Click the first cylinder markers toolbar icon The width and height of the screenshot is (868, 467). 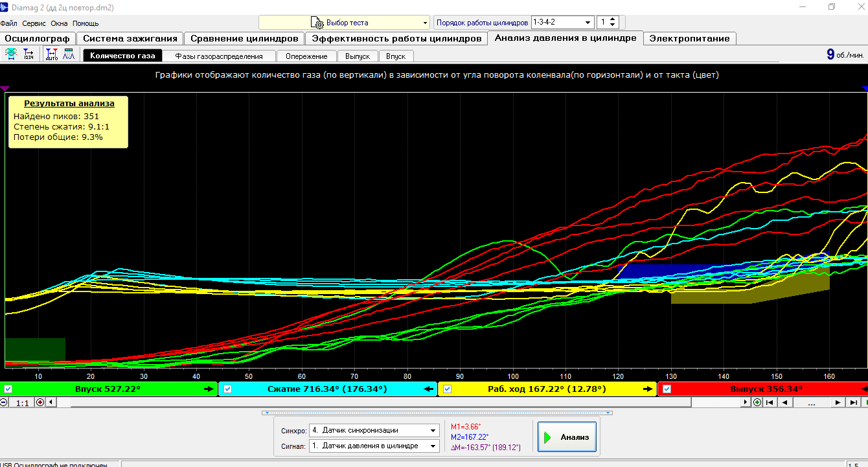(11, 55)
